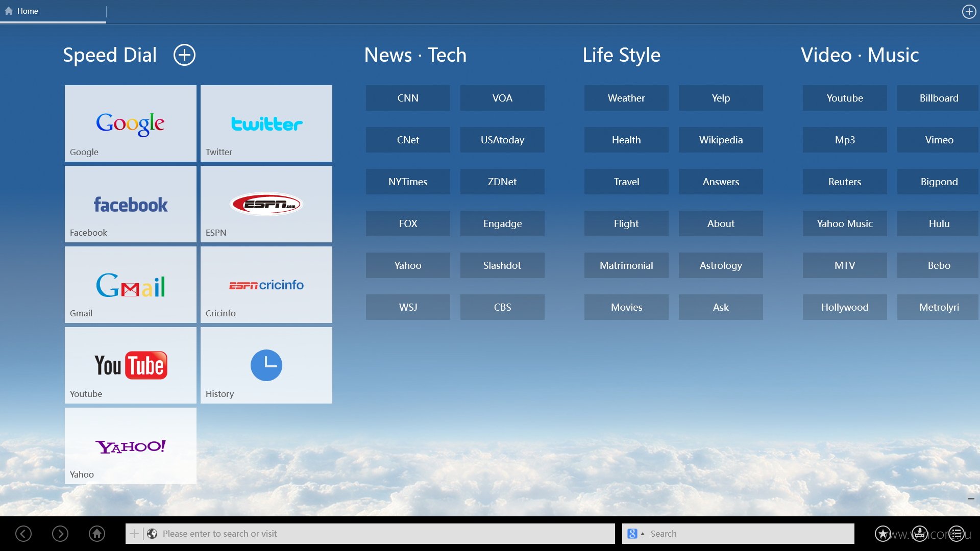
Task: Open the menu list icon
Action: pos(957,534)
